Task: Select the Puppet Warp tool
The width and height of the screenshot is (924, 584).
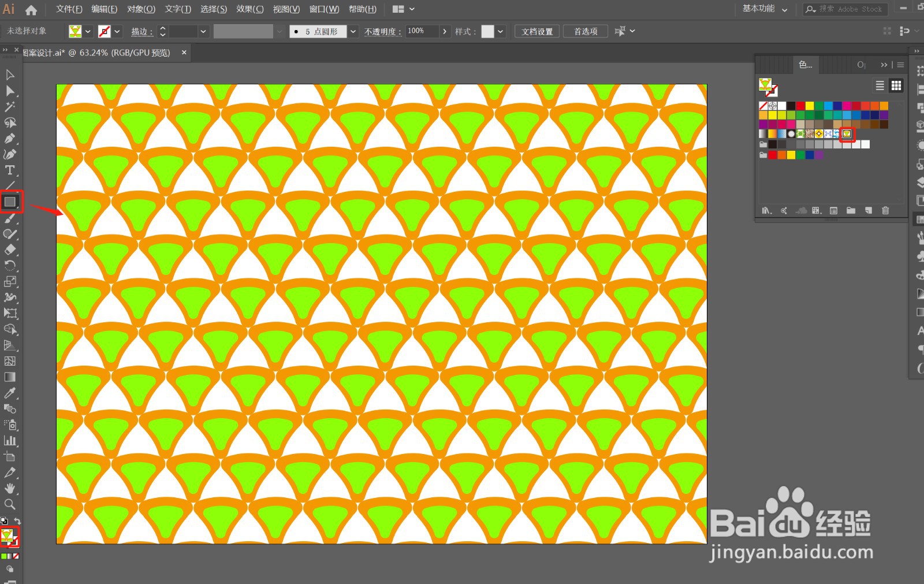Action: point(10,297)
